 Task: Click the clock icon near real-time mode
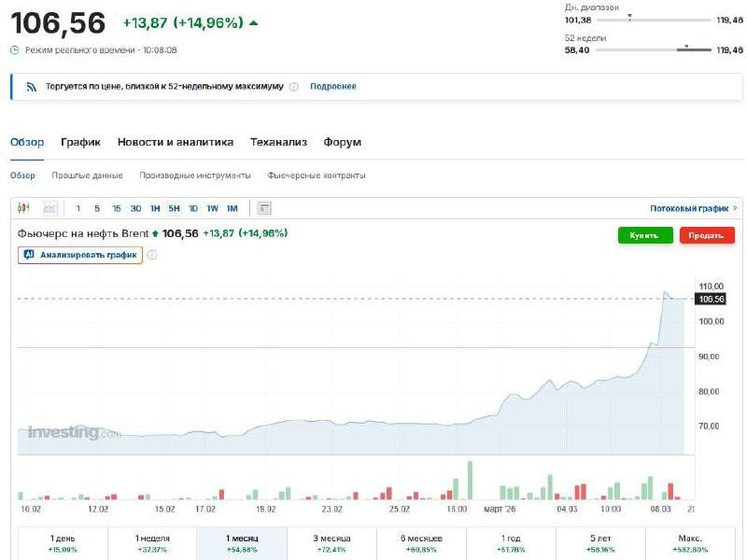14,49
